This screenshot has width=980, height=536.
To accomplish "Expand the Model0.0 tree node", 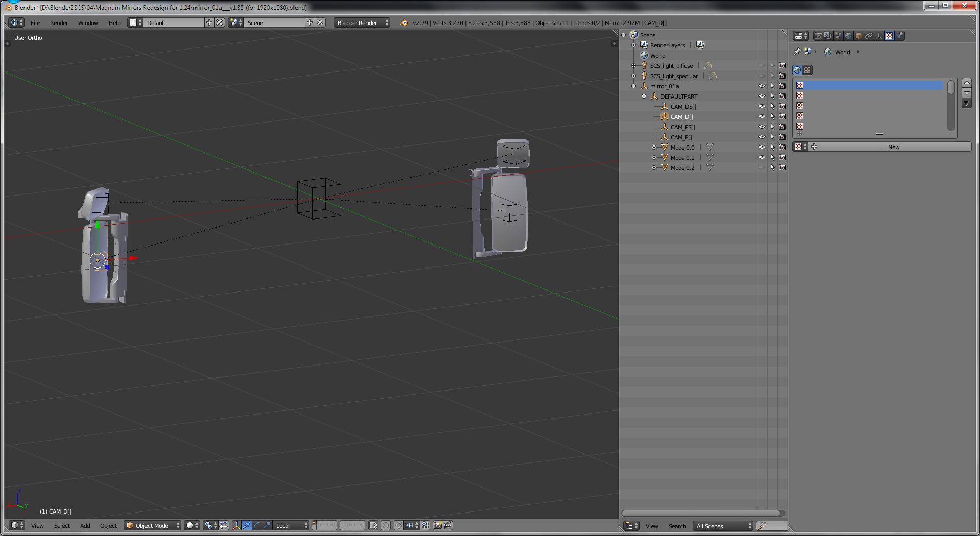I will [x=654, y=148].
